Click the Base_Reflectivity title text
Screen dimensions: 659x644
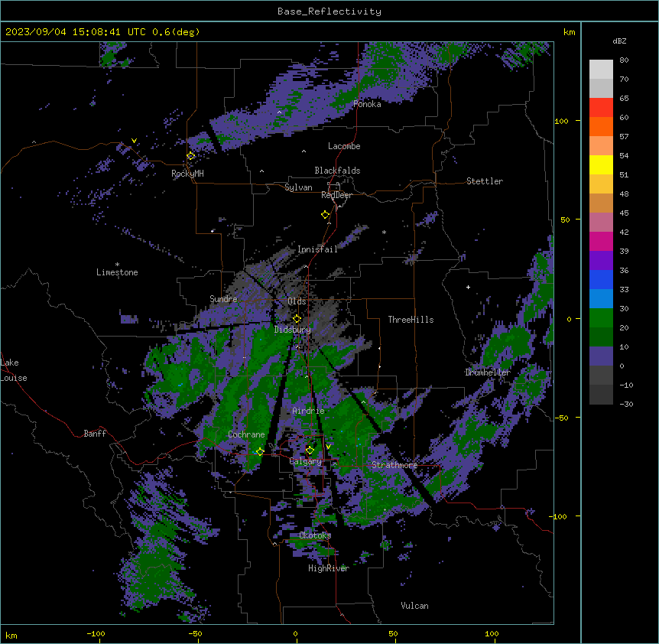329,11
